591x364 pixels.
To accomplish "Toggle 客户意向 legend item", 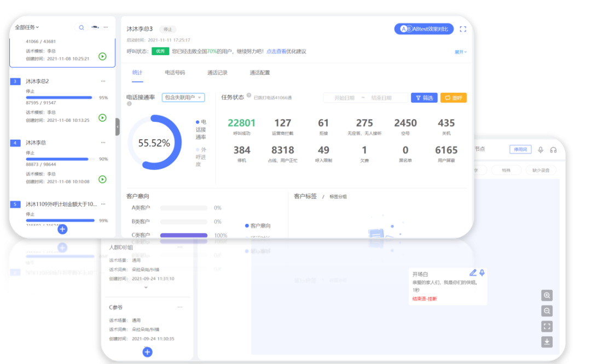I will pyautogui.click(x=258, y=226).
